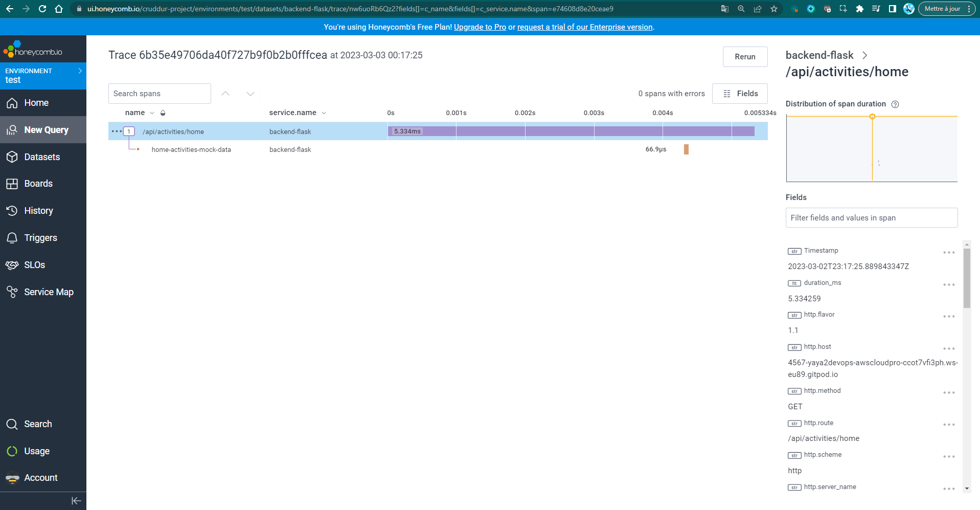
Task: Click the Account bee icon
Action: pos(12,478)
